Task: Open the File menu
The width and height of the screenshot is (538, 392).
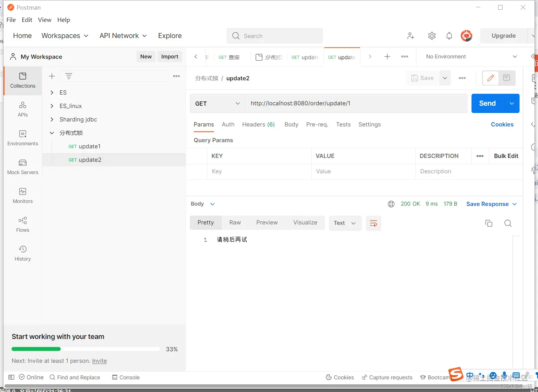Action: 11,20
